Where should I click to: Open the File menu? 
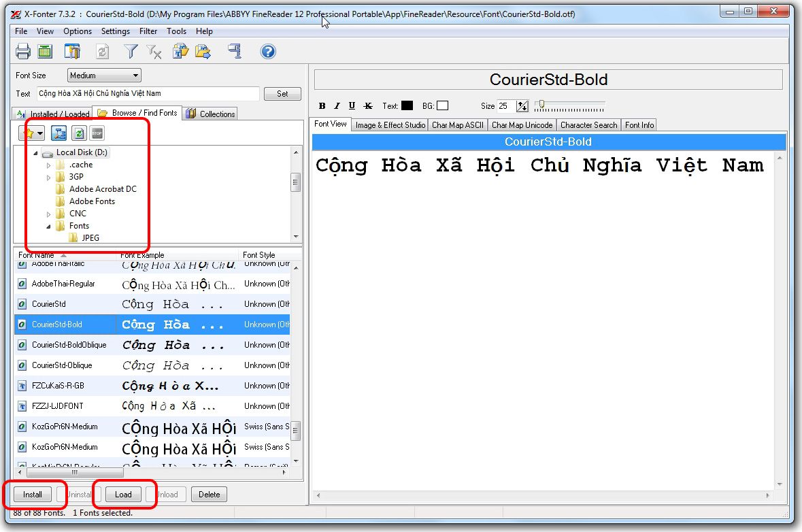pyautogui.click(x=21, y=31)
